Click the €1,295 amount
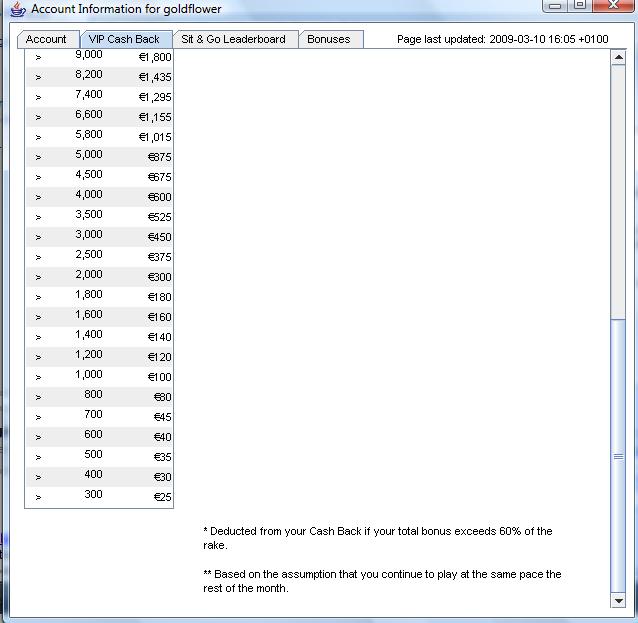 pos(155,97)
